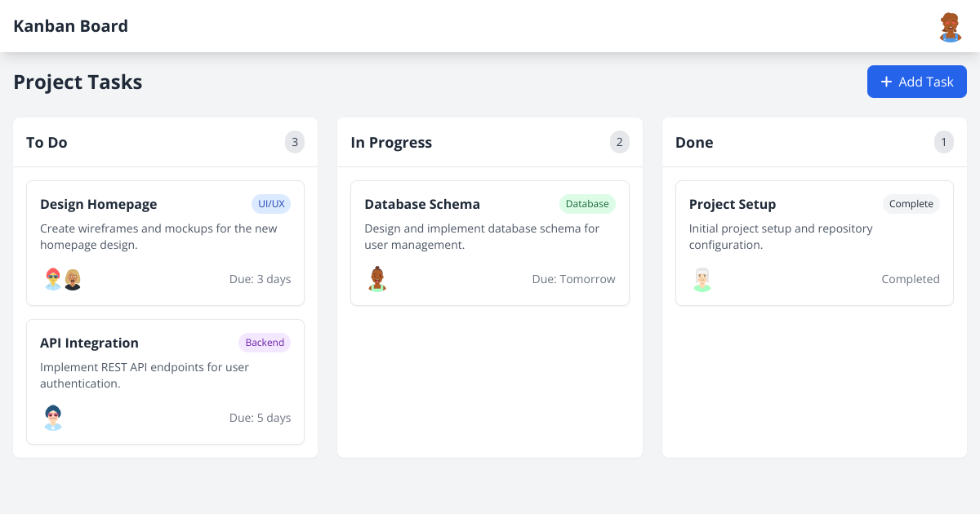Click the Add Task button
This screenshot has width=980, height=514.
(916, 82)
